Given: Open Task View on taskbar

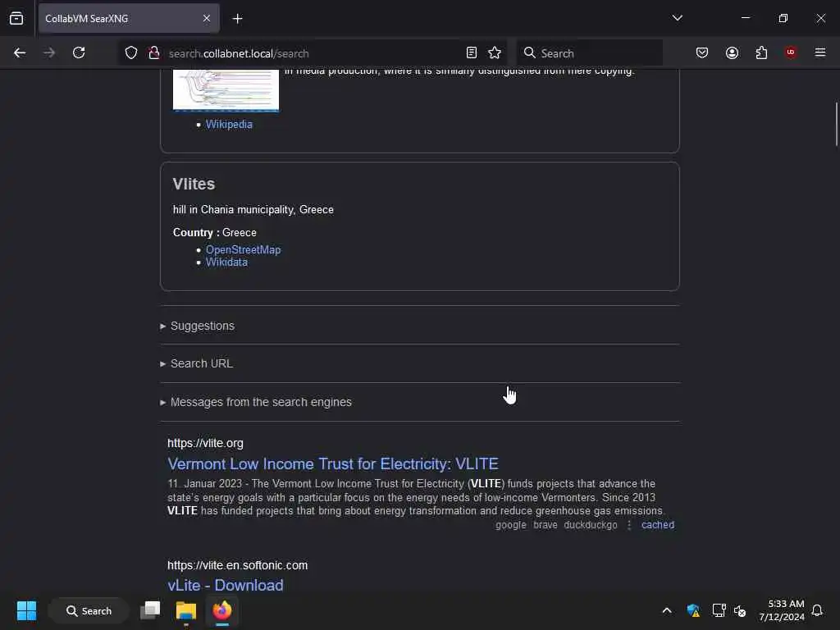Looking at the screenshot, I should [x=151, y=610].
